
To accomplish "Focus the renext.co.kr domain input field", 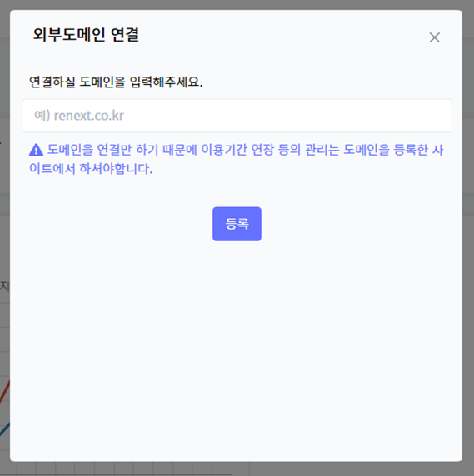I will tap(237, 116).
